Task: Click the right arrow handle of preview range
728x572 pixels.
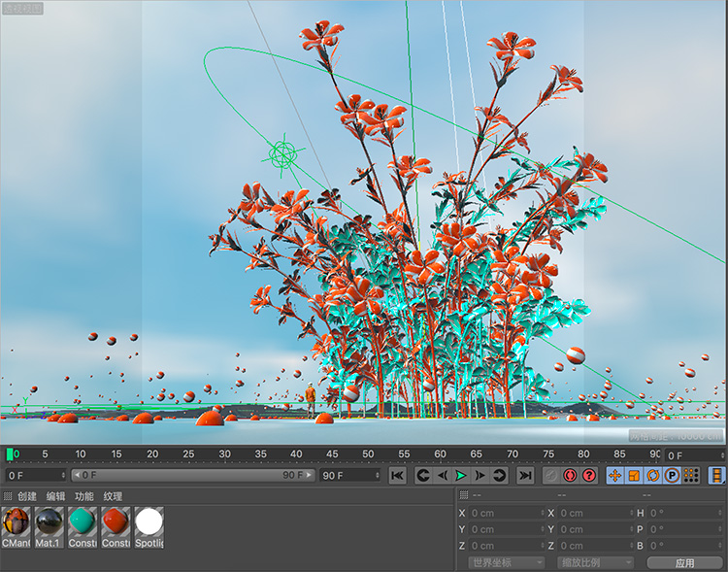Action: point(309,475)
